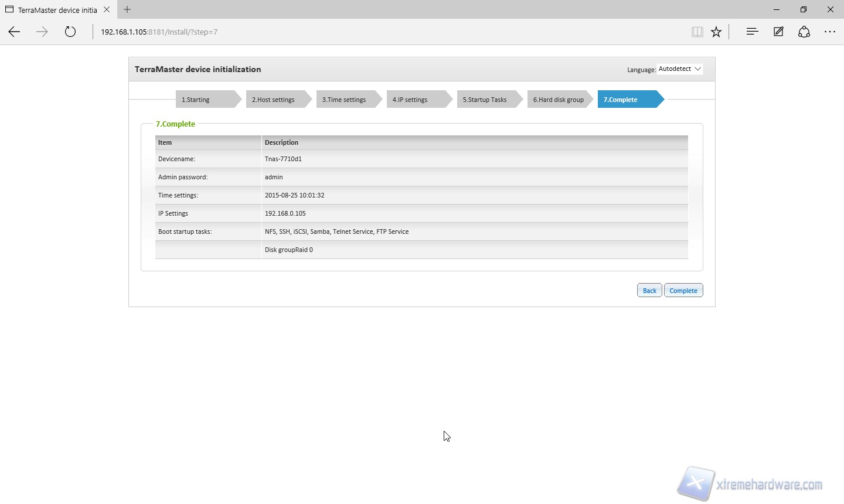This screenshot has width=844, height=504.
Task: Open the 4.IP settings step
Action: coord(416,100)
